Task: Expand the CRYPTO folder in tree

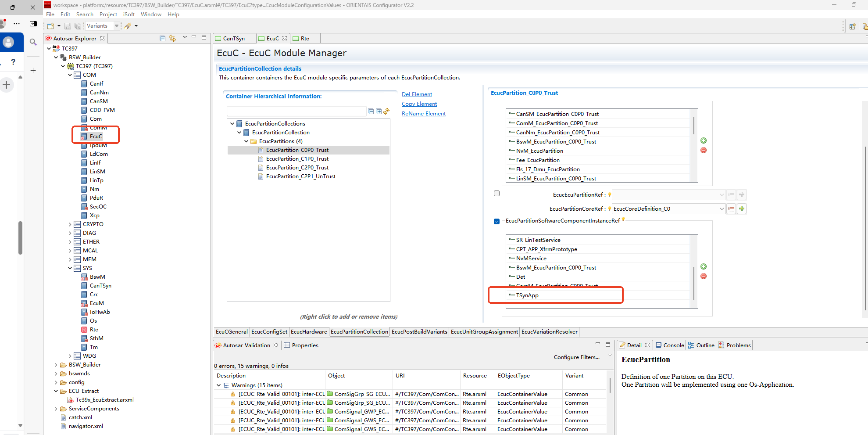Action: 70,224
